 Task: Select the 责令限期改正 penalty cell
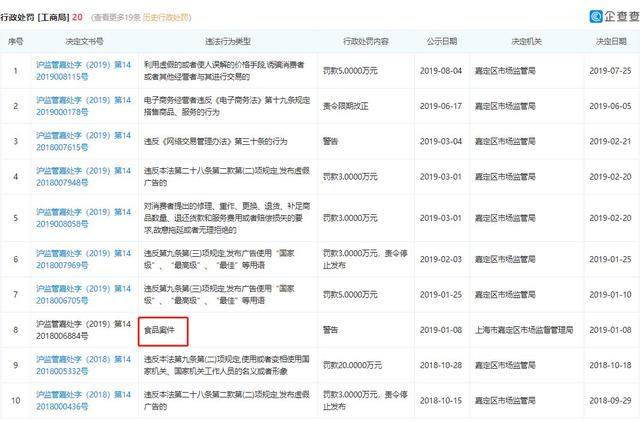click(346, 106)
